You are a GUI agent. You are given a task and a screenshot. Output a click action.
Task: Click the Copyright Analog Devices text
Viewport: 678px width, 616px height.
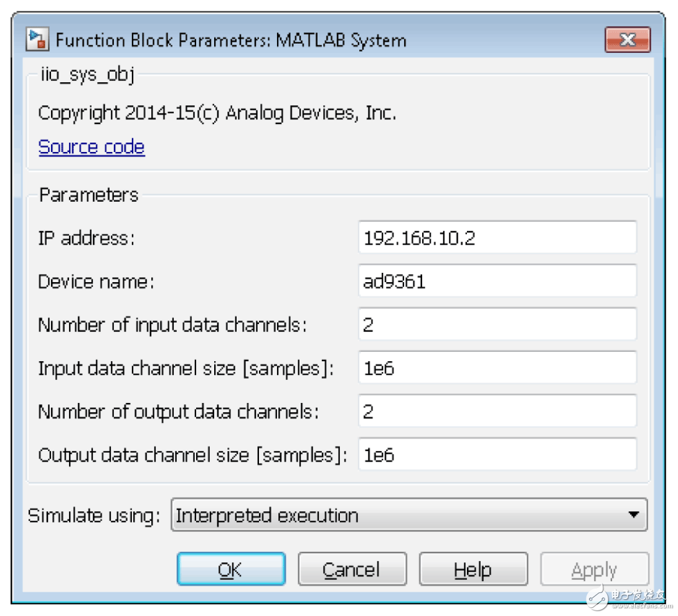pyautogui.click(x=217, y=113)
